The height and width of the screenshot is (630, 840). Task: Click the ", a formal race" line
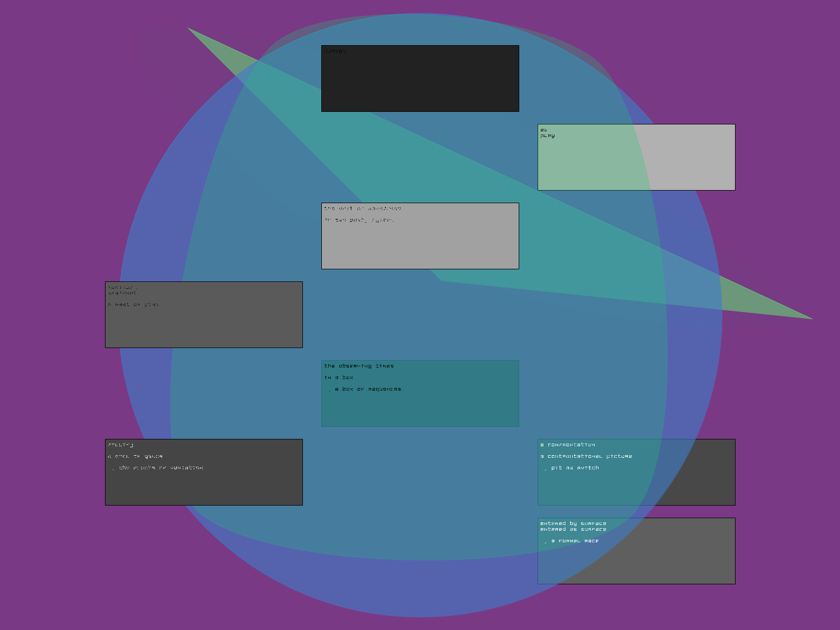point(572,541)
